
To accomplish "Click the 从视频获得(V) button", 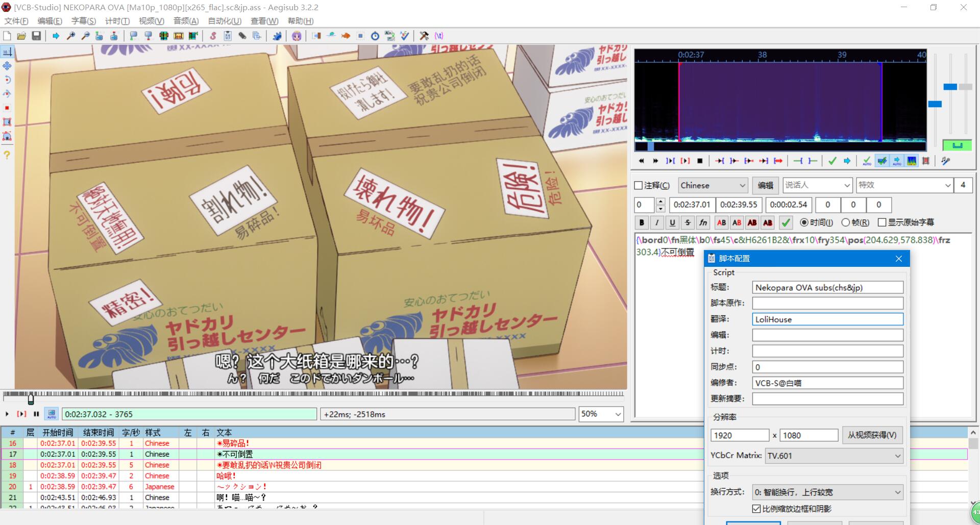I will tap(872, 435).
